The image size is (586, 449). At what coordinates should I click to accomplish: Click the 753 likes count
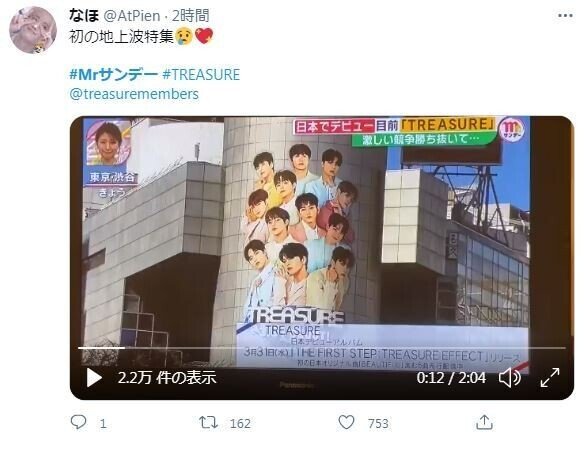tap(378, 424)
